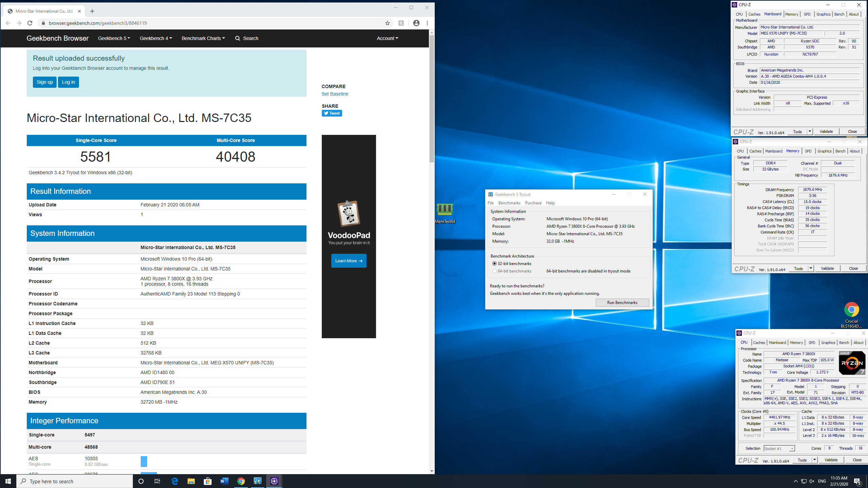
Task: Click the Tweet share button
Action: click(x=332, y=113)
